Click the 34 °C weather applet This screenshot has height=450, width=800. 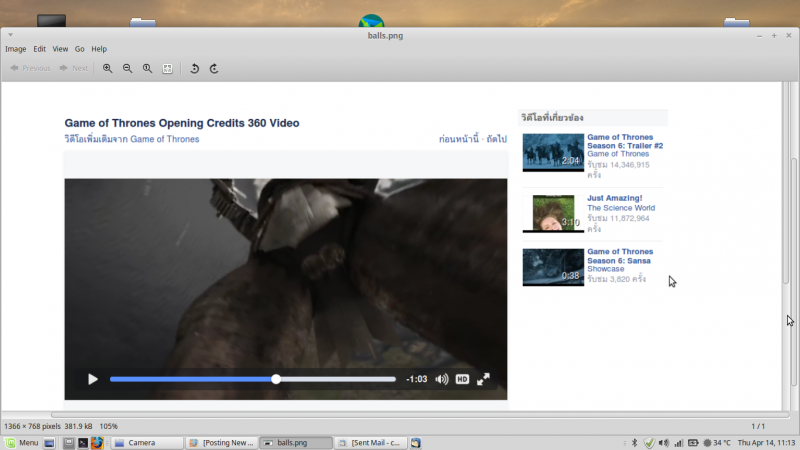click(717, 443)
